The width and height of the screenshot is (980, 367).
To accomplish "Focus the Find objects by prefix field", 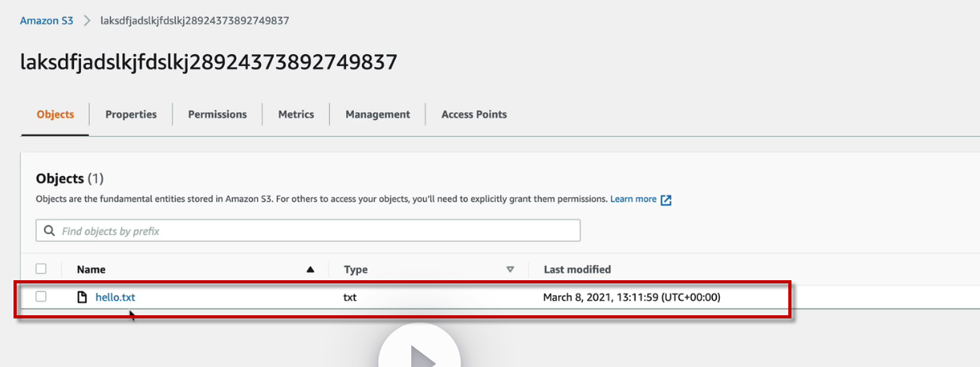I will (308, 231).
